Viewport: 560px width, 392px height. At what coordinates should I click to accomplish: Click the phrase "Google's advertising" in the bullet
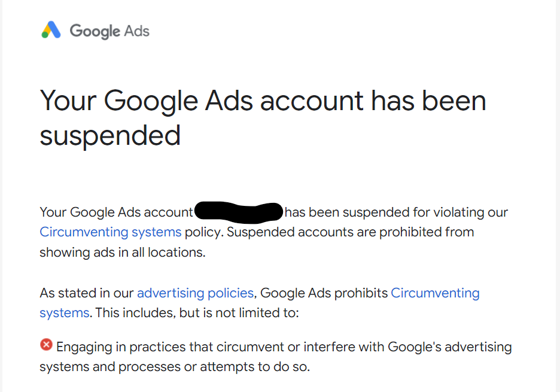click(449, 347)
